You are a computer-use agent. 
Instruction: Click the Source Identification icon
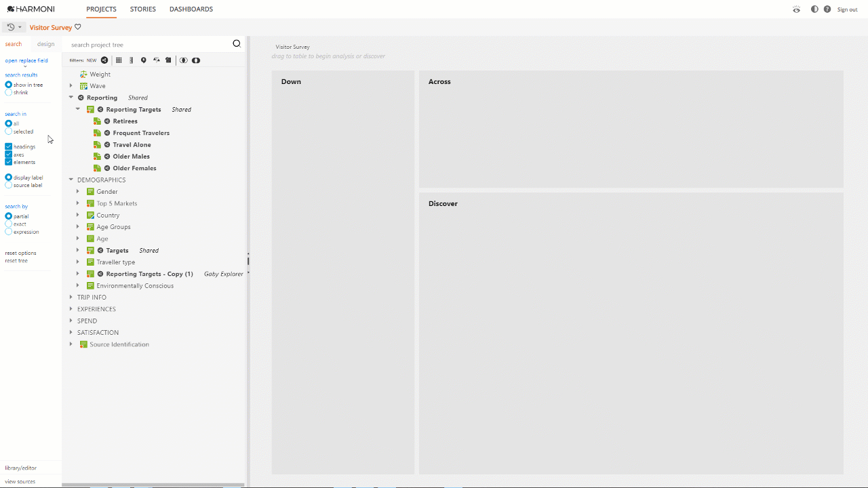[83, 344]
